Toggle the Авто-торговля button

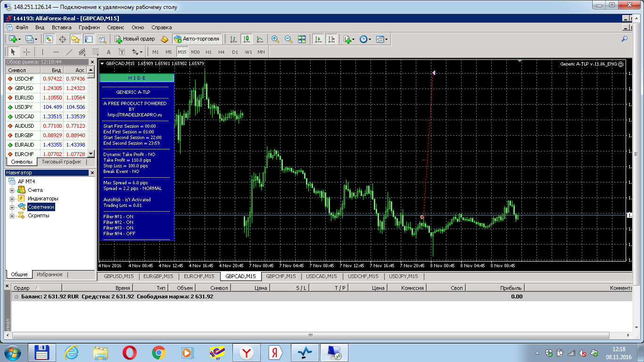pyautogui.click(x=197, y=39)
